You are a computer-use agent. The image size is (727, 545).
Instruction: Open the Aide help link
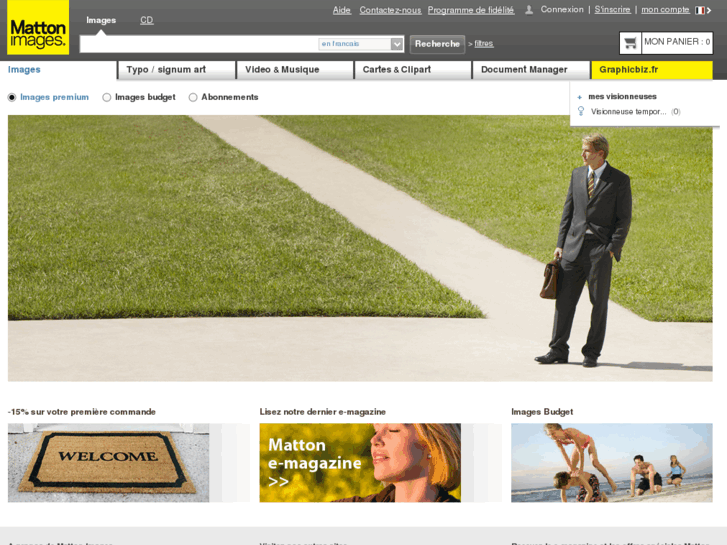point(342,10)
